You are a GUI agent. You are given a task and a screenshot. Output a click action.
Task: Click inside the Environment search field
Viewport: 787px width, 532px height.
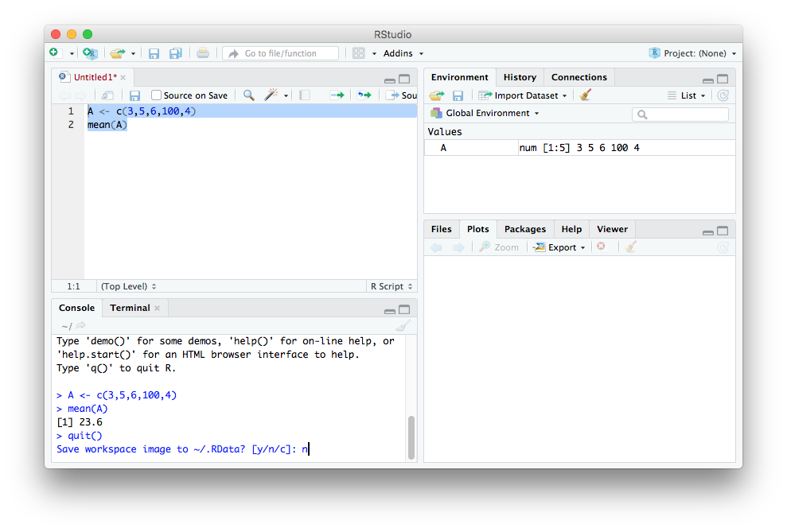680,114
